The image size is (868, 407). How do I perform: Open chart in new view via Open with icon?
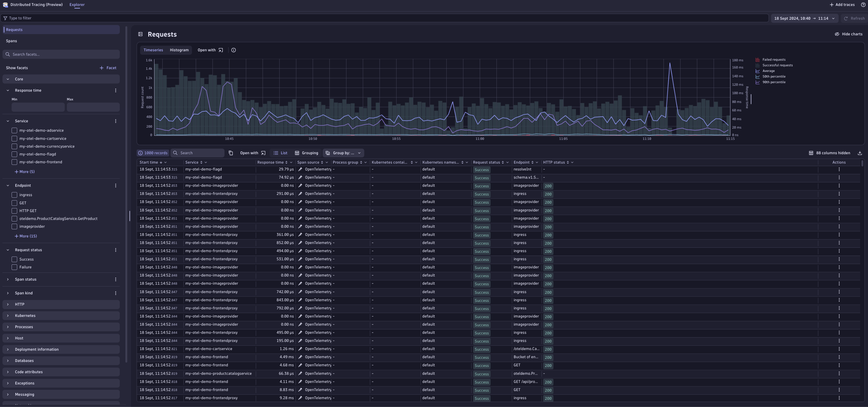[221, 50]
